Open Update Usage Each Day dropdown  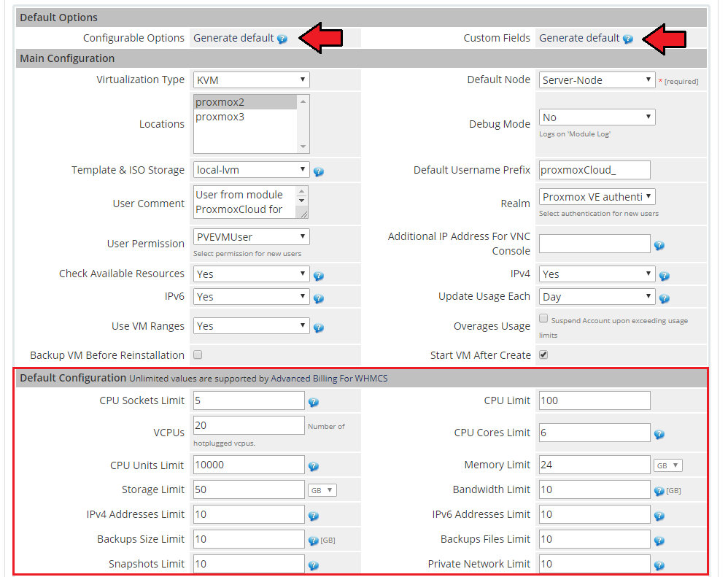click(597, 296)
